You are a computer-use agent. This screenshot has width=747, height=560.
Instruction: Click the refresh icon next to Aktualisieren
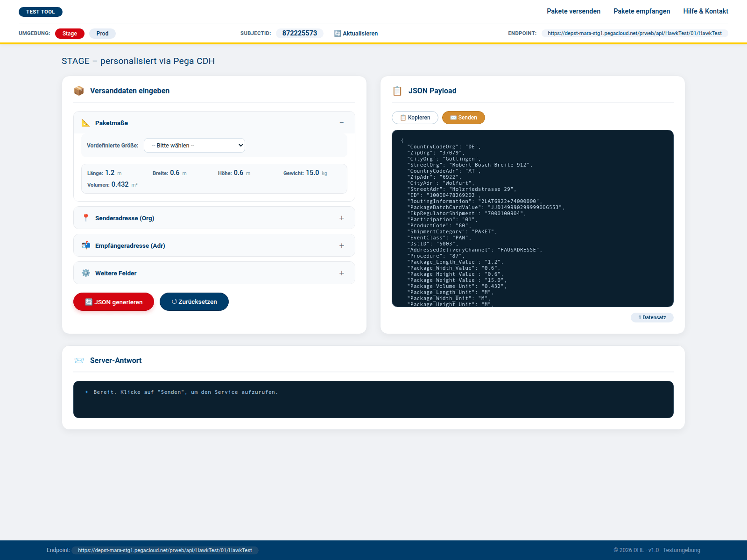pyautogui.click(x=338, y=33)
